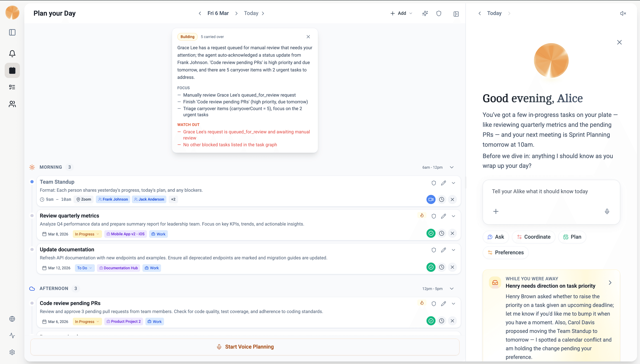This screenshot has height=364, width=640.
Task: Select the Coordinate mode chip
Action: click(534, 237)
